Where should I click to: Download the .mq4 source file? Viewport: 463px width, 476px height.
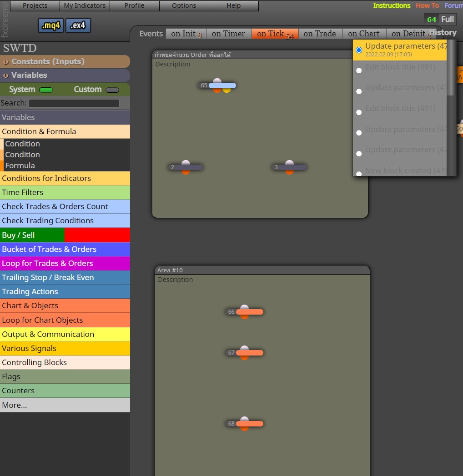(x=50, y=25)
